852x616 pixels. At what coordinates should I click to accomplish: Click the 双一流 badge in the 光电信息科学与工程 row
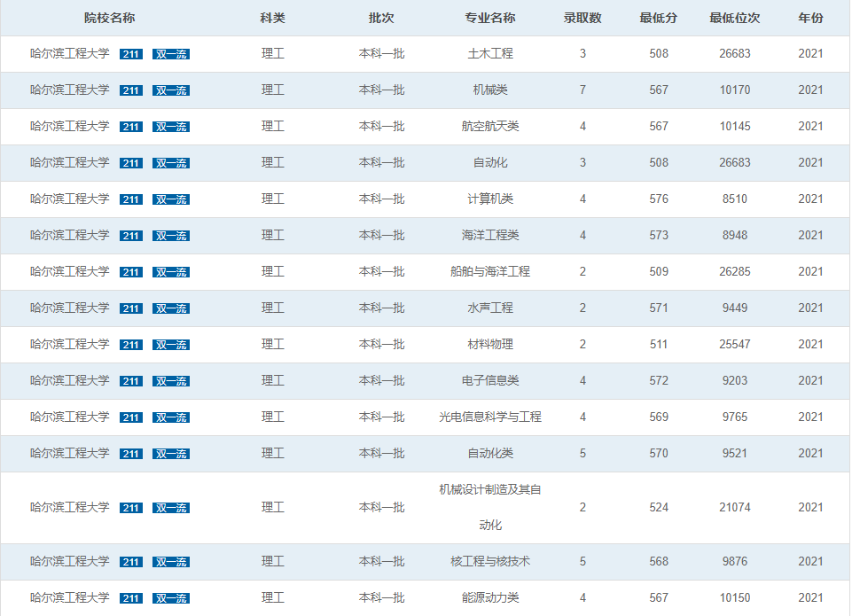coord(170,417)
